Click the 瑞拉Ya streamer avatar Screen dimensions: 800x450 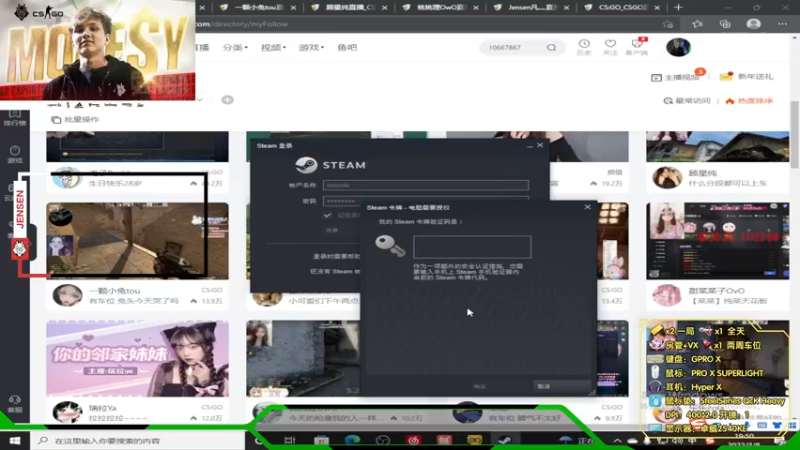(x=67, y=413)
